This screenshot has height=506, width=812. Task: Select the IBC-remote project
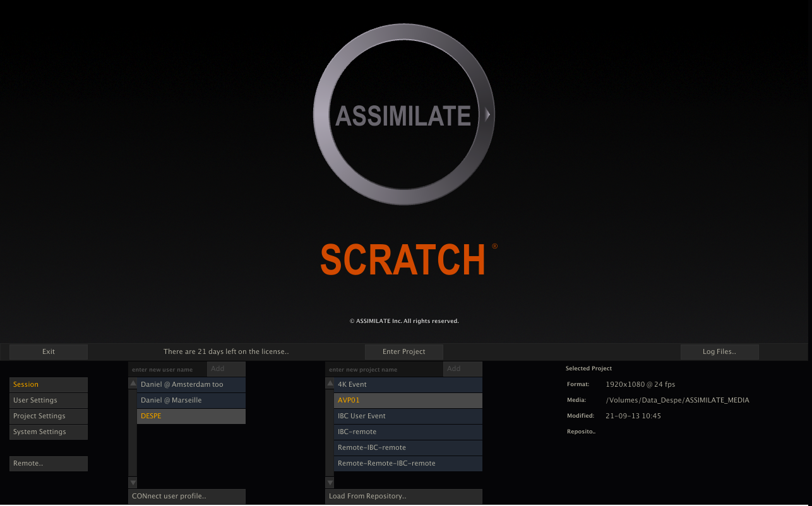click(x=408, y=432)
